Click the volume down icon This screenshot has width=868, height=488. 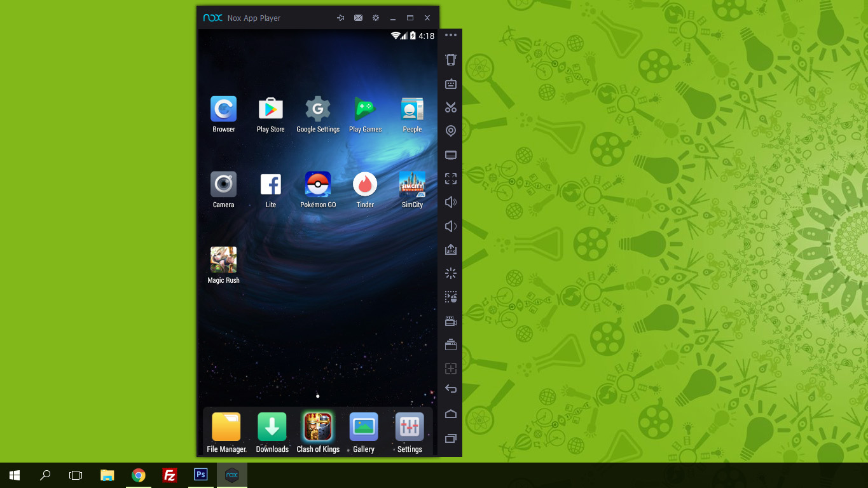[451, 226]
